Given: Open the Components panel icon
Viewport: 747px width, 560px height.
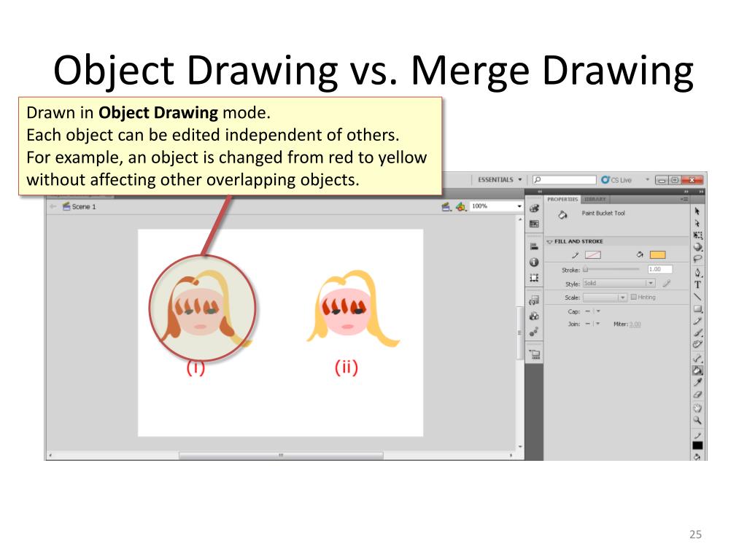Looking at the screenshot, I should [534, 316].
